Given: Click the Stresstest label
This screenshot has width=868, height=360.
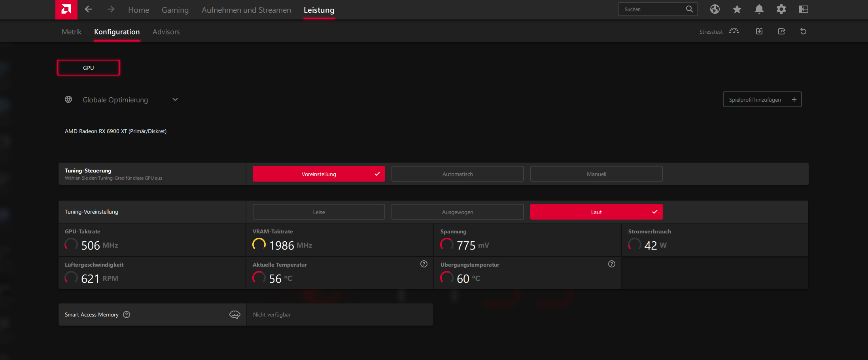Looking at the screenshot, I should pyautogui.click(x=711, y=32).
